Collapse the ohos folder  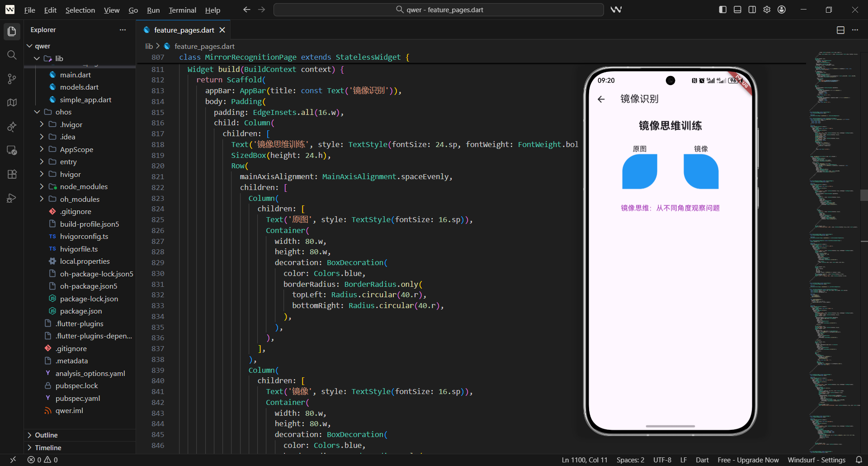[37, 112]
